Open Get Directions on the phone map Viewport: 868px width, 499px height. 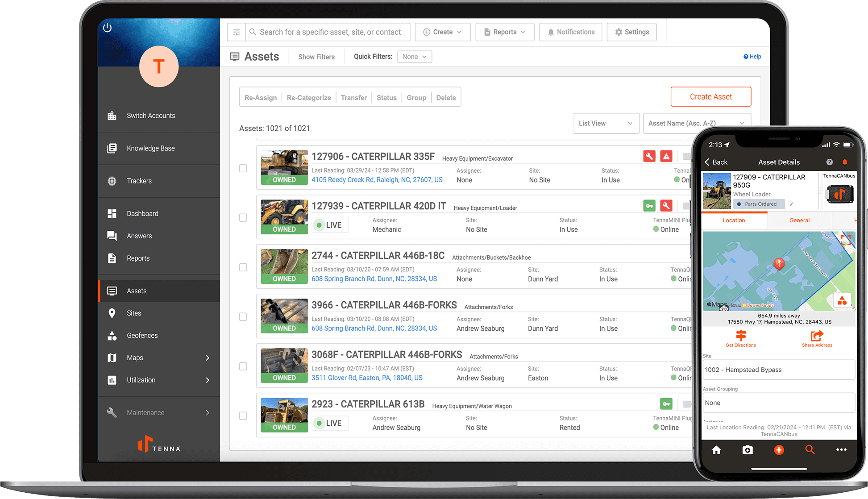pyautogui.click(x=740, y=338)
